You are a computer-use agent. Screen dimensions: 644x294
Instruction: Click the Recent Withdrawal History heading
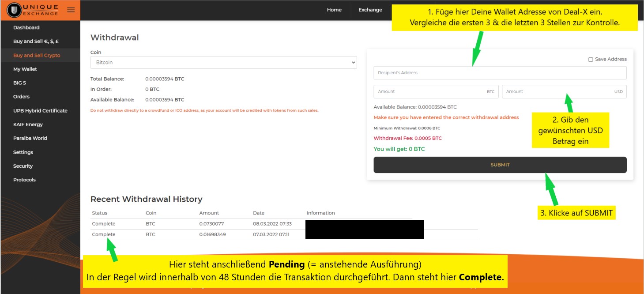point(147,199)
